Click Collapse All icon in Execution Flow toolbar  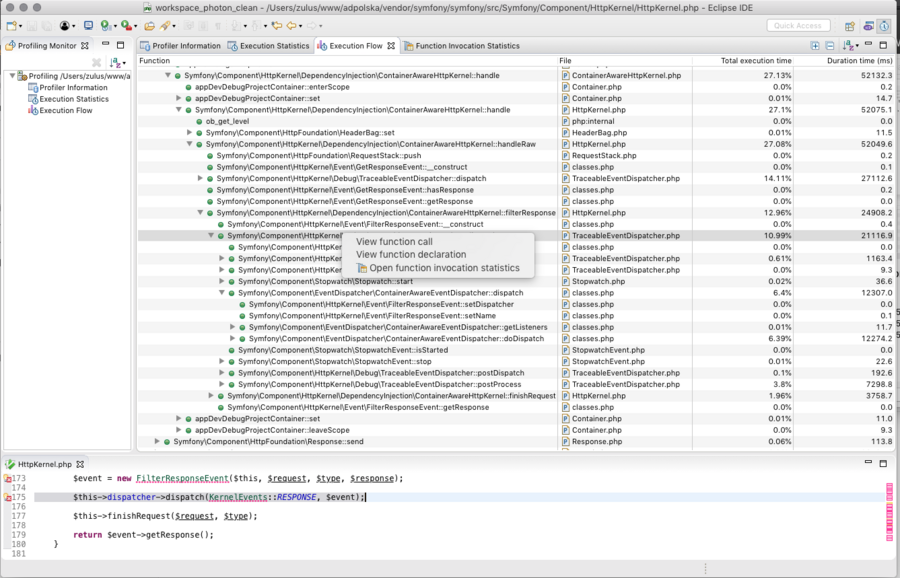pyautogui.click(x=829, y=45)
